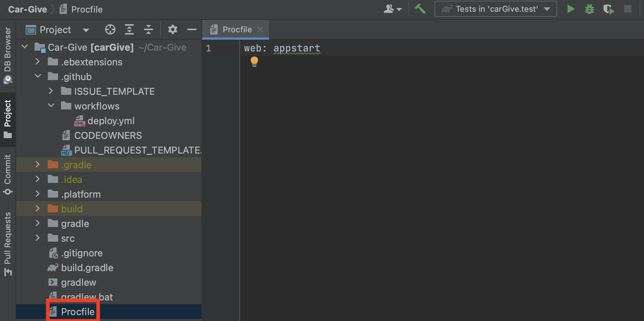Run with Coverage shield icon
This screenshot has height=321, width=644.
(609, 9)
